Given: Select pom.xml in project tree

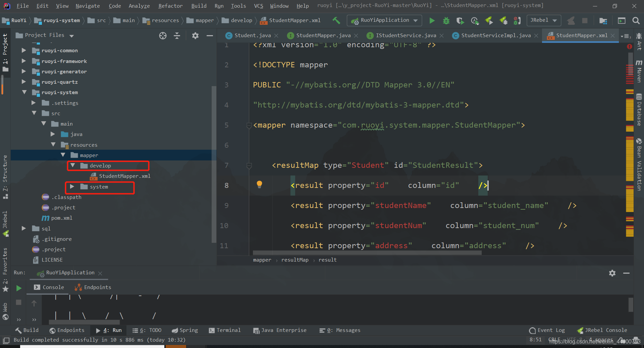Looking at the screenshot, I should (62, 218).
